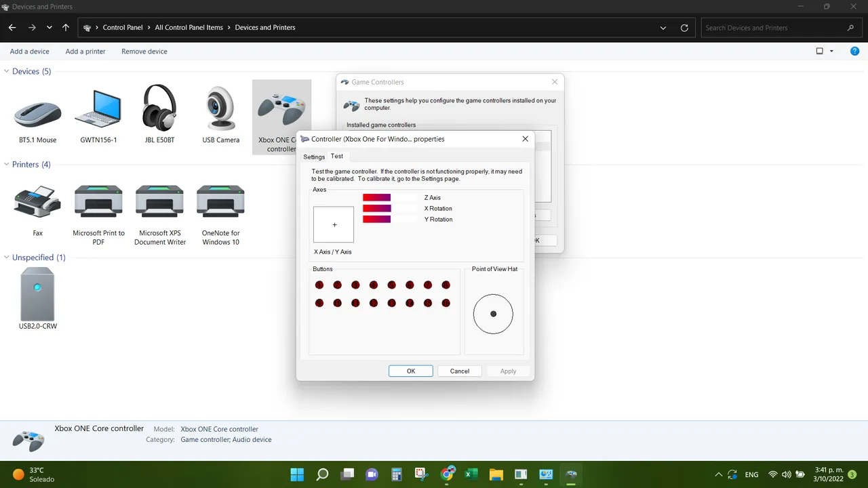
Task: Open recent locations dropdown in navigation
Action: (x=50, y=28)
